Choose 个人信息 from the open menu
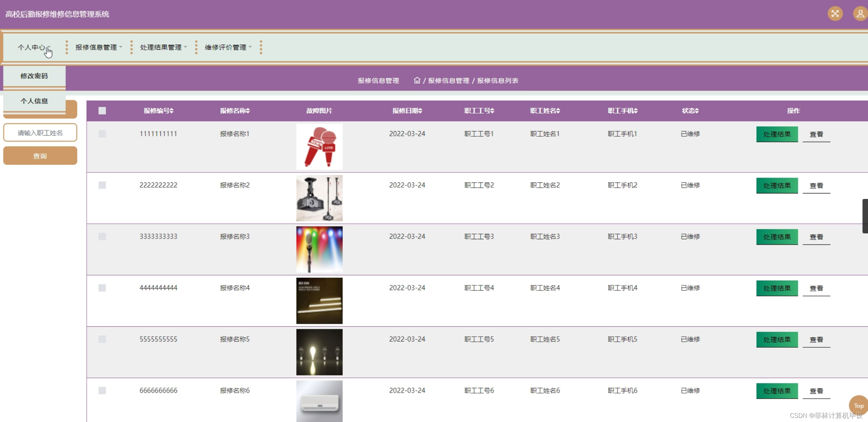The width and height of the screenshot is (868, 422). click(x=34, y=101)
